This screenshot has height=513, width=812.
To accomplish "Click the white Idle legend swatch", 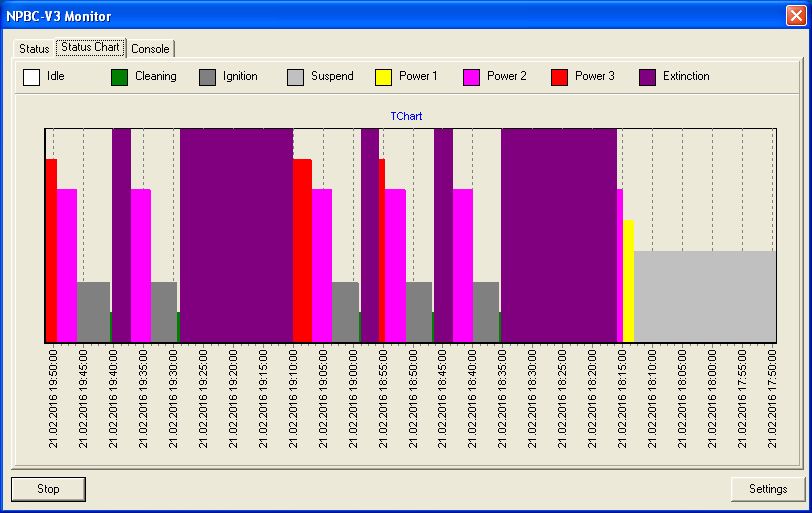I will (32, 77).
